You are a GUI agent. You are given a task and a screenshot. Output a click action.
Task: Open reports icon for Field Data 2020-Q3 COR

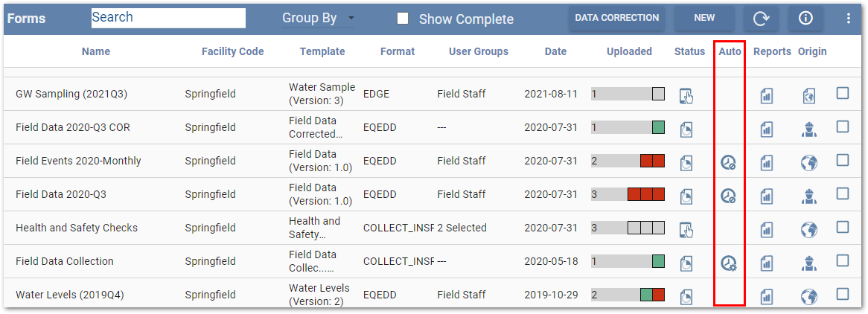767,129
